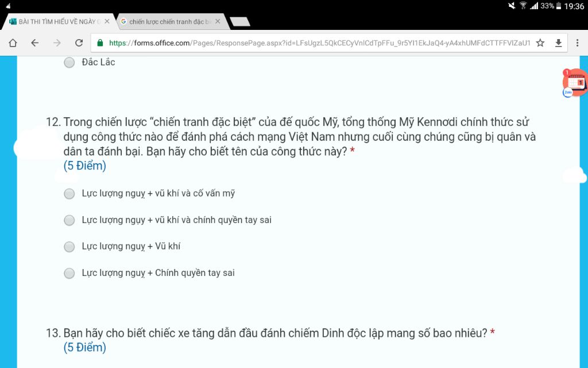This screenshot has width=588, height=368.
Task: Open the Chrome home page icon
Action: pos(13,43)
